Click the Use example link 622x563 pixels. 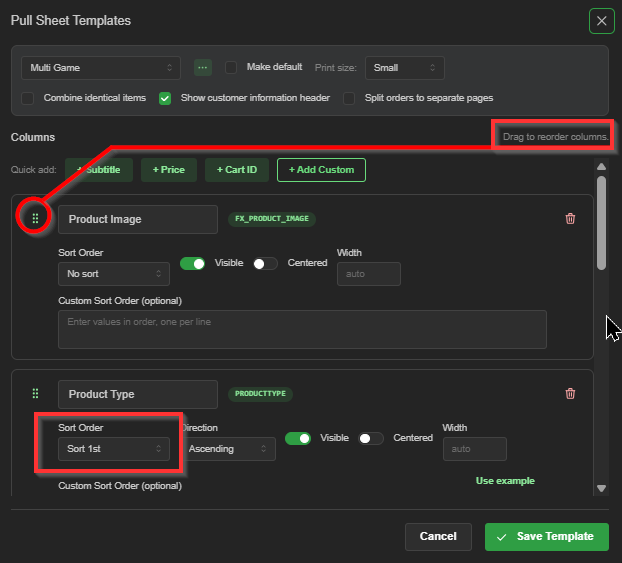(505, 480)
